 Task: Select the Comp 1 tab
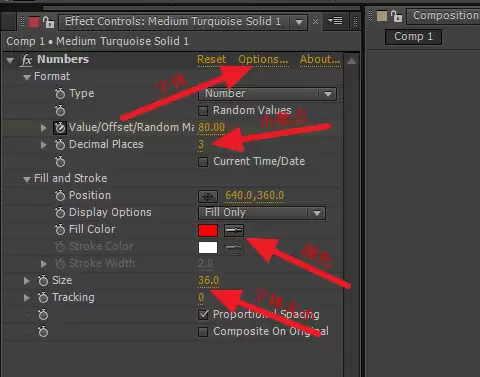point(413,37)
